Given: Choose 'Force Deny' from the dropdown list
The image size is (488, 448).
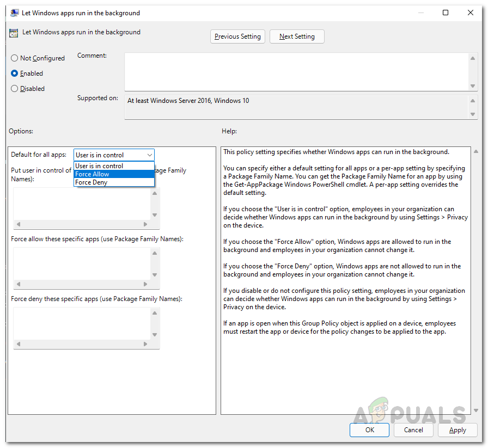Looking at the screenshot, I should 114,182.
